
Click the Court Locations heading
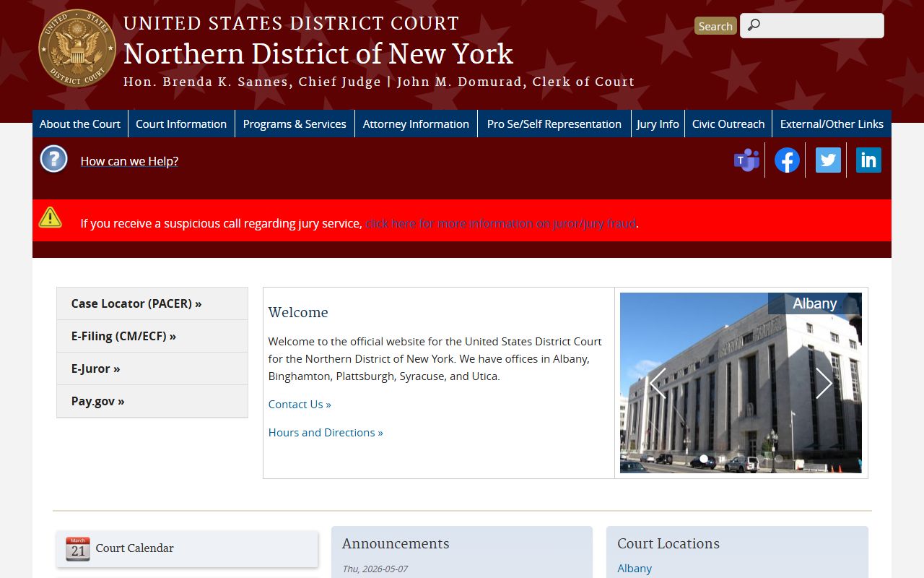coord(668,543)
